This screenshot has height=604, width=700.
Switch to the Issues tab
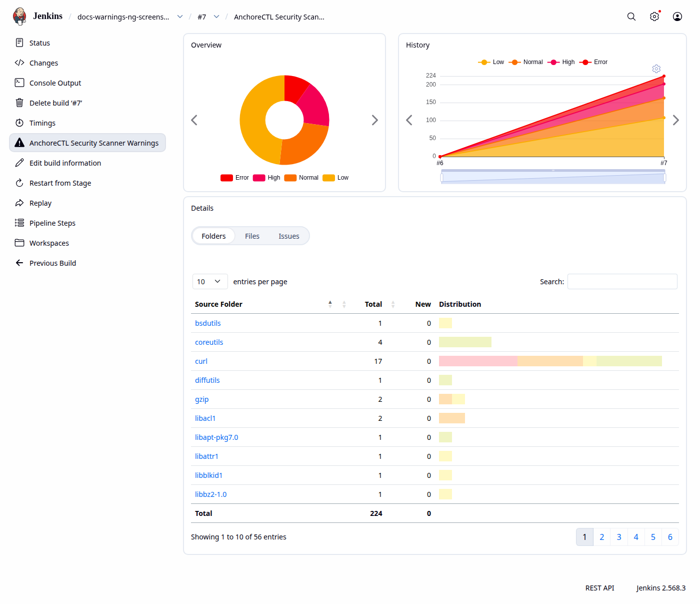(289, 236)
